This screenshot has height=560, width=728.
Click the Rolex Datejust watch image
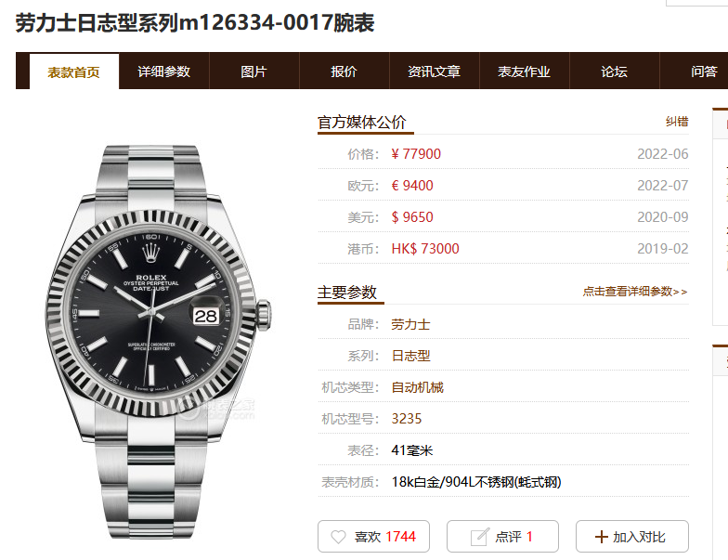pos(158,342)
